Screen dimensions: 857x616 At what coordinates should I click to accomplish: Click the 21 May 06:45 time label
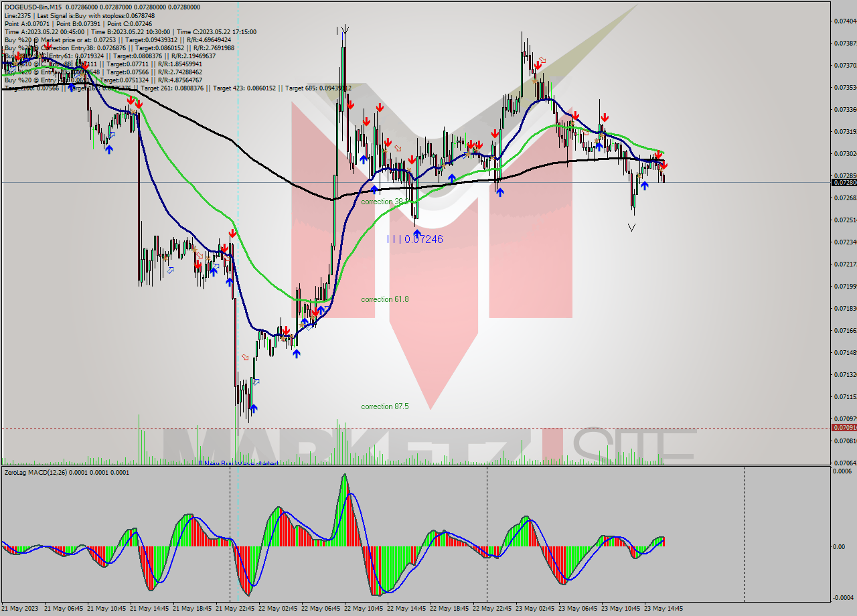click(x=64, y=609)
